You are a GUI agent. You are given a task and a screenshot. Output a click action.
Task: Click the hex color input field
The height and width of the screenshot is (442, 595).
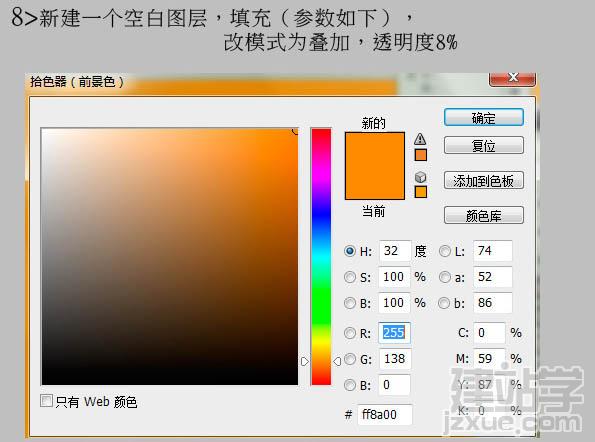[x=384, y=415]
